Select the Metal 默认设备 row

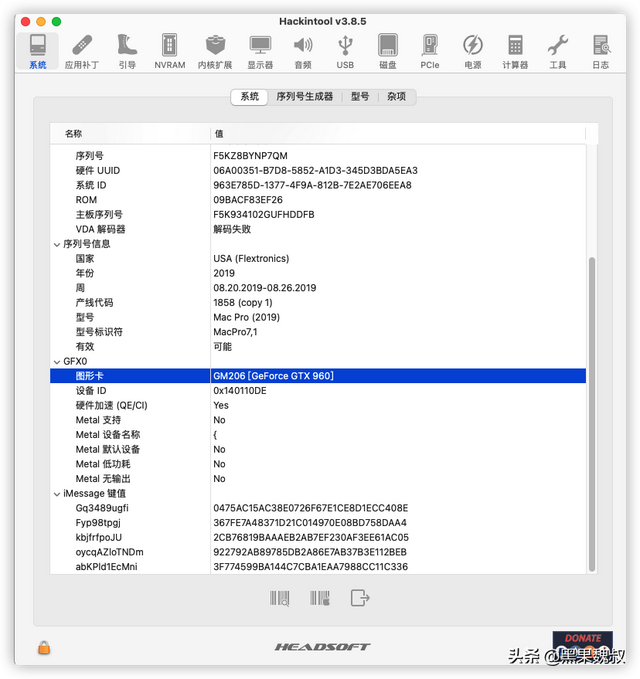coord(318,450)
